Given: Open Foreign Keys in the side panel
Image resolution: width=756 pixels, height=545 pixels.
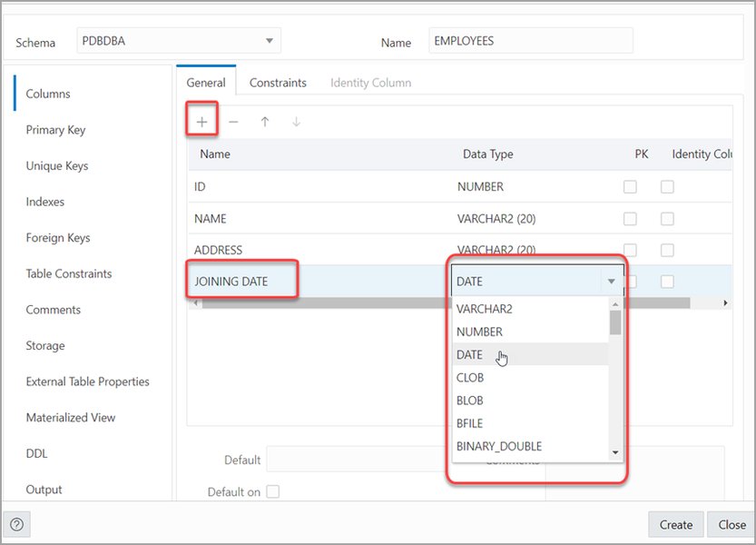Looking at the screenshot, I should pos(58,237).
